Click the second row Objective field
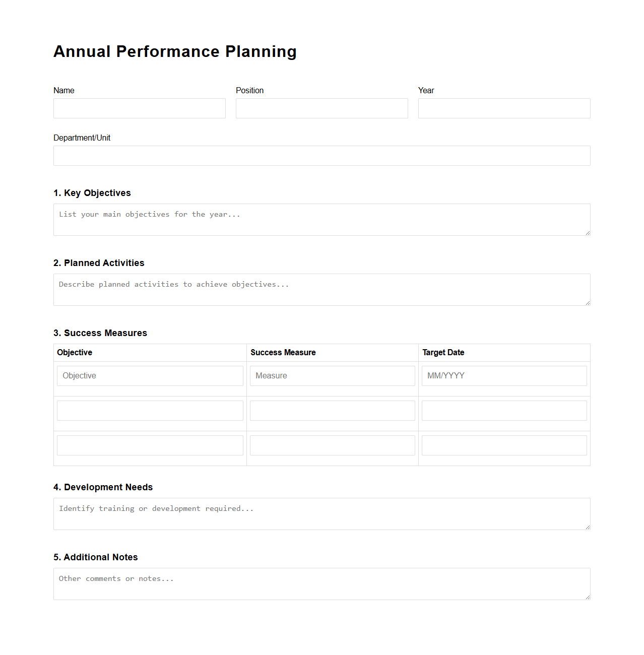 tap(150, 410)
